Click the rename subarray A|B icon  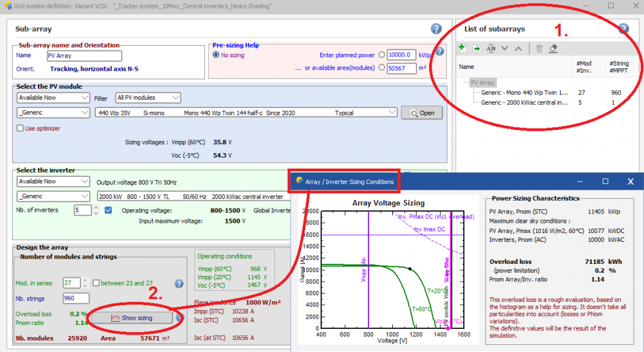point(491,48)
